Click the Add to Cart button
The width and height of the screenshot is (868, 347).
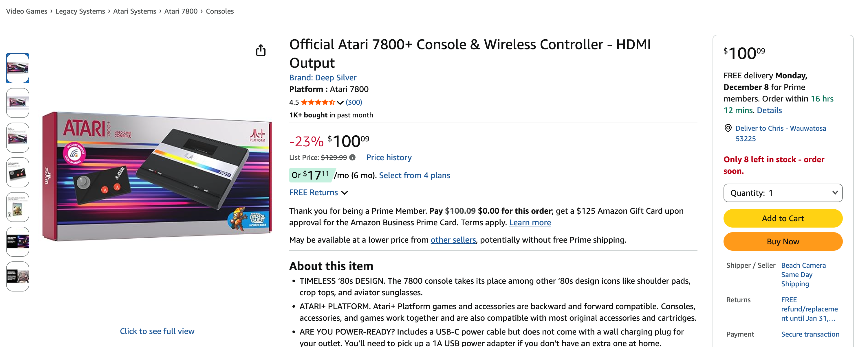(783, 218)
